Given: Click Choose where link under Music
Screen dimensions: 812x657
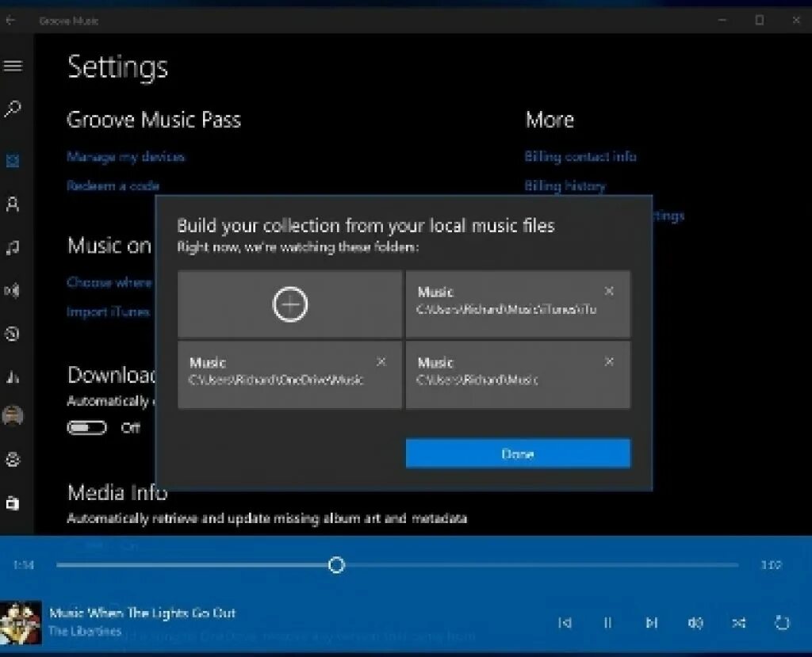Looking at the screenshot, I should [x=109, y=283].
